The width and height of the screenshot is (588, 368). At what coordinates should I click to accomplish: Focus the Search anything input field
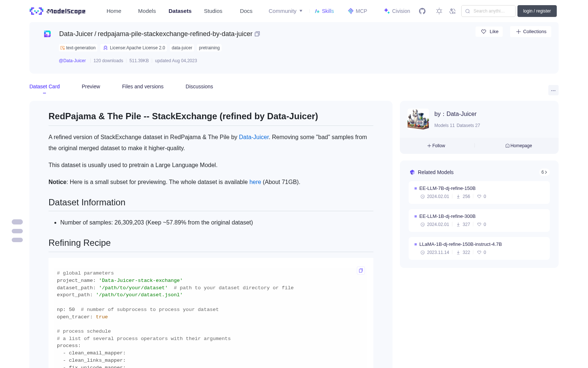488,11
